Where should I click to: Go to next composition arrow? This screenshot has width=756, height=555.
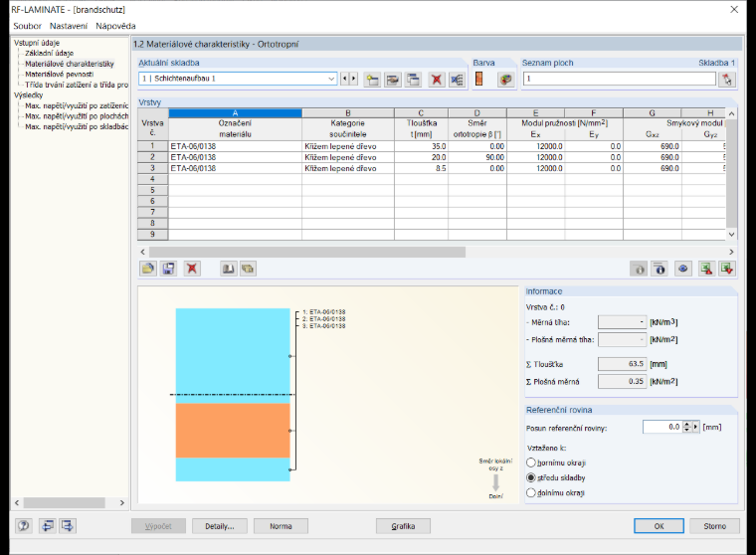[x=353, y=79]
